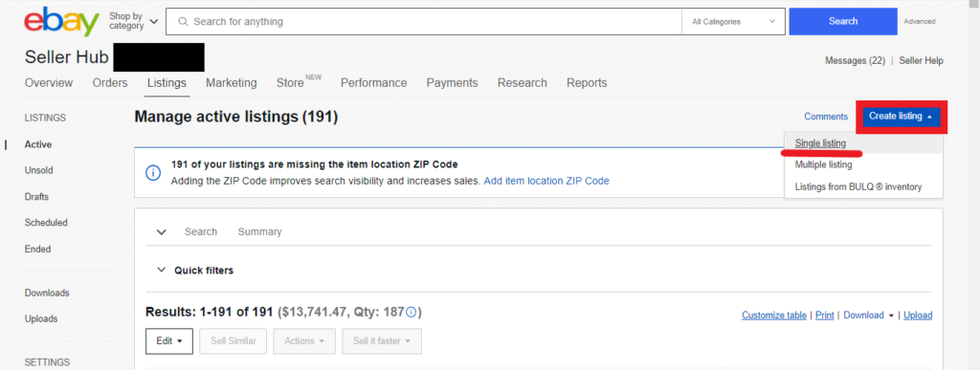This screenshot has height=370, width=980.
Task: Open the All Categories dropdown
Action: pos(733,22)
